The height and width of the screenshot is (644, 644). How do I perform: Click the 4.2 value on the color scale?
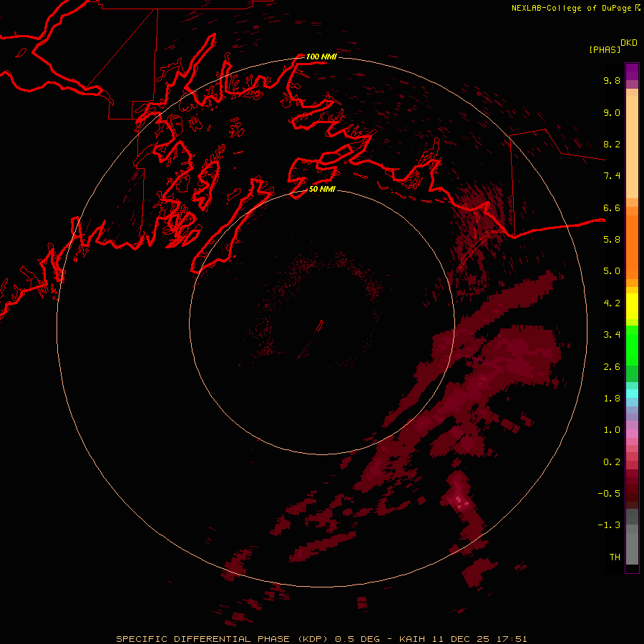coord(612,303)
